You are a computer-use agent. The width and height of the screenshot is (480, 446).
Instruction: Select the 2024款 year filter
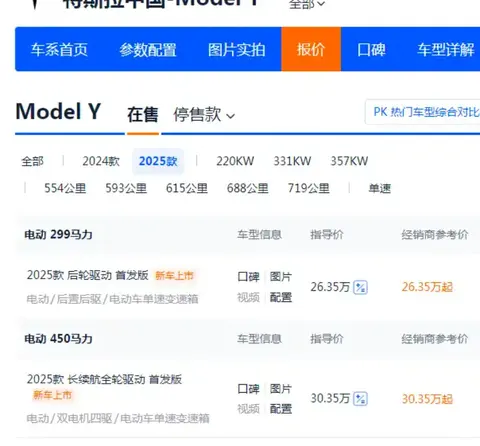(x=101, y=161)
